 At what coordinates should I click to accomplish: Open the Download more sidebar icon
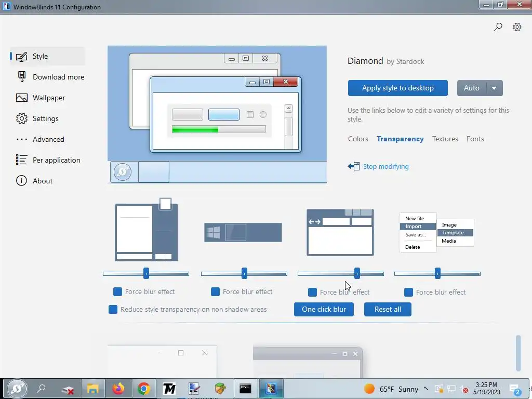click(22, 77)
